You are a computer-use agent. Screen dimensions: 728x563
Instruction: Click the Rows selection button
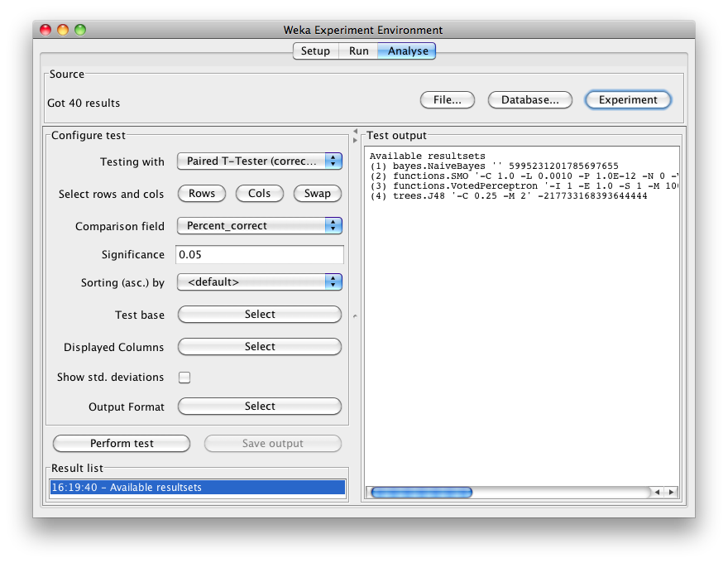(x=202, y=193)
